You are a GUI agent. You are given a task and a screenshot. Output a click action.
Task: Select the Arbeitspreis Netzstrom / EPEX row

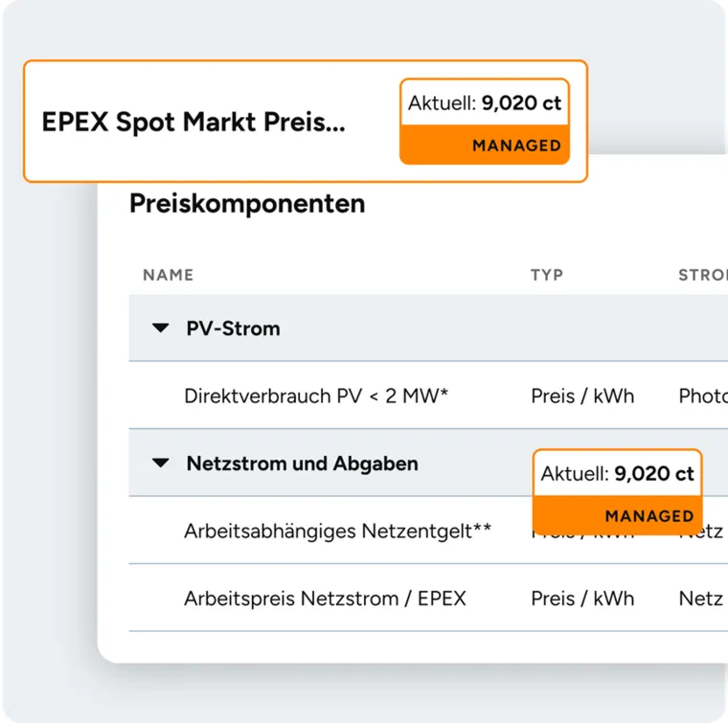(x=325, y=599)
